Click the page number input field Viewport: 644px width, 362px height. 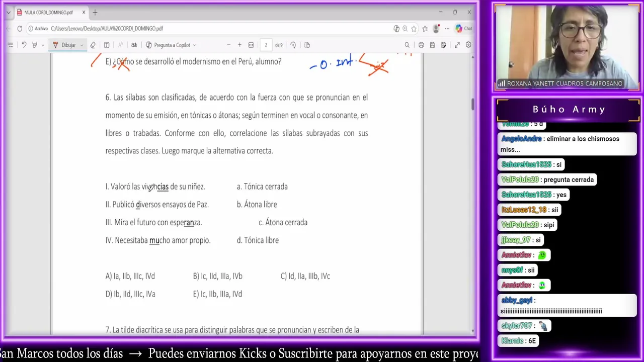tap(266, 45)
